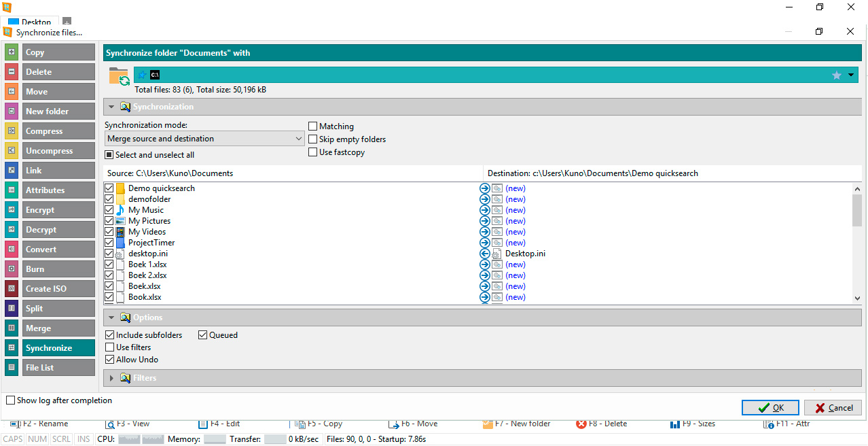This screenshot has width=868, height=446.
Task: Click the Cancel button
Action: pyautogui.click(x=833, y=408)
